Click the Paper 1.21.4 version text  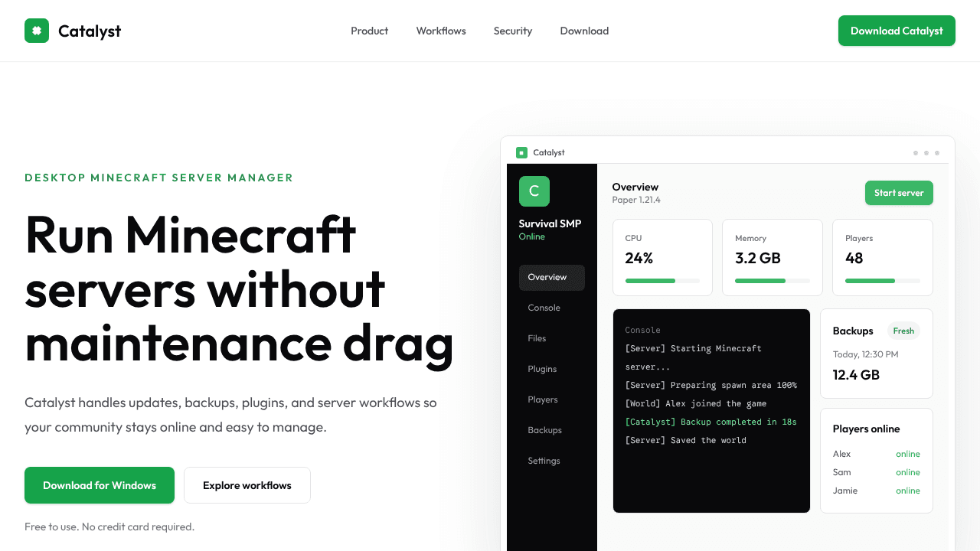pos(636,200)
